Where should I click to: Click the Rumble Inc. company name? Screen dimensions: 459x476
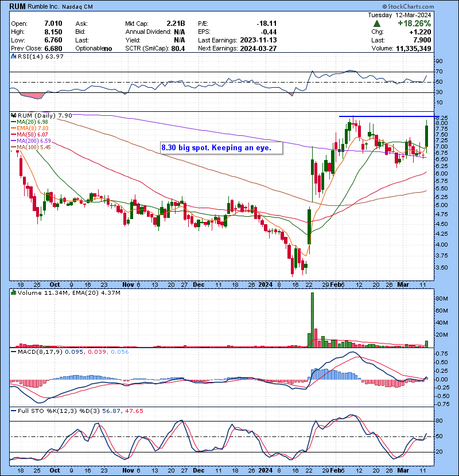[44, 7]
